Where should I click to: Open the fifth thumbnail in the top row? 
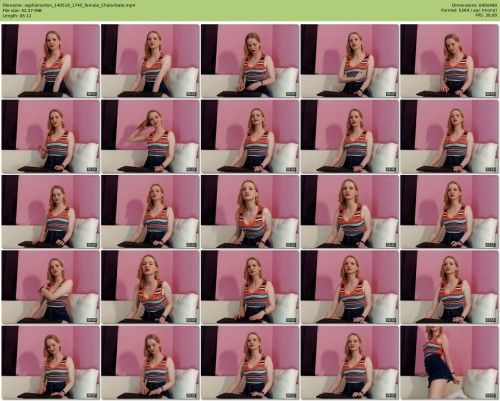(x=449, y=61)
